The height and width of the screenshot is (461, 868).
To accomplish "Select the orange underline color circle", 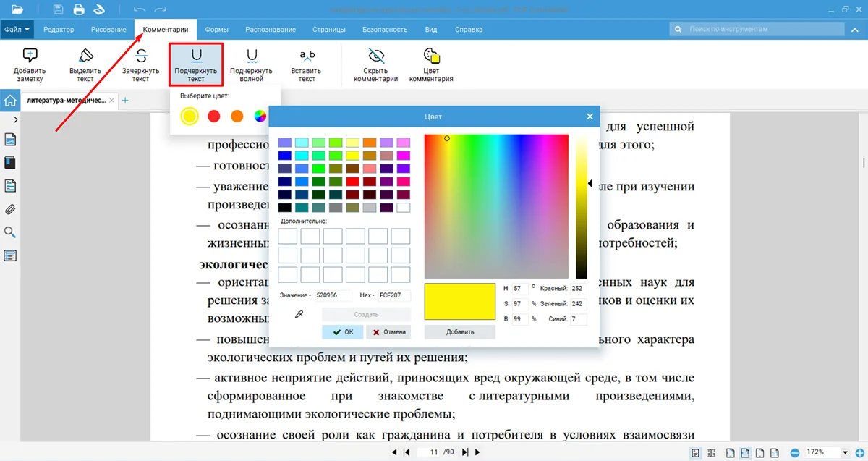I will [237, 116].
